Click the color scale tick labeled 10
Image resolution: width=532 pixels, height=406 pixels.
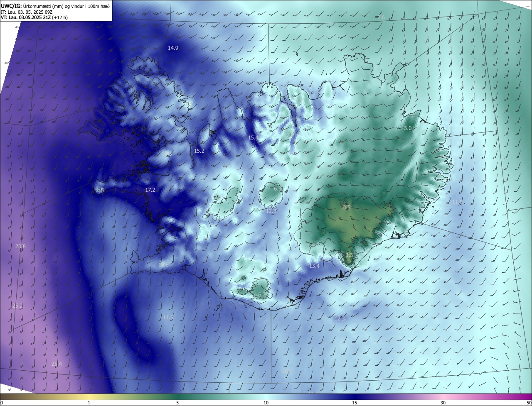click(266, 403)
